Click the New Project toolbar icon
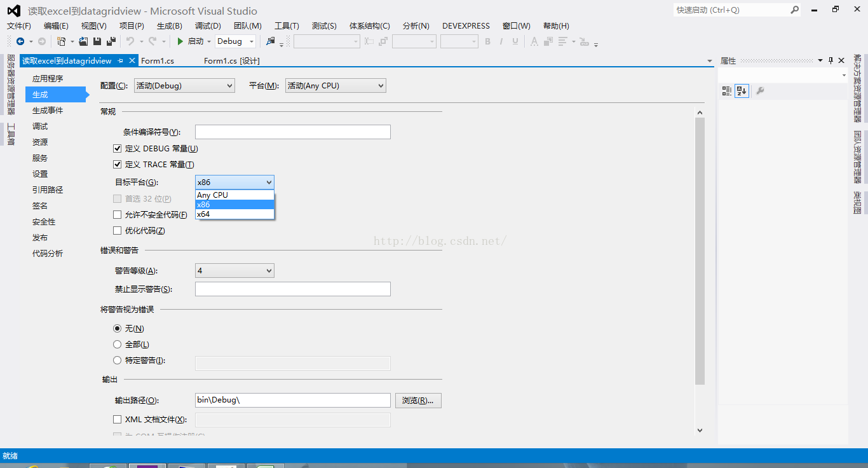Viewport: 868px width, 468px height. coord(61,41)
